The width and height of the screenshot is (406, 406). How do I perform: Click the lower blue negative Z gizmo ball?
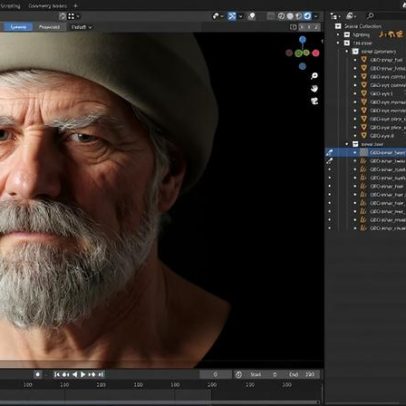click(302, 66)
